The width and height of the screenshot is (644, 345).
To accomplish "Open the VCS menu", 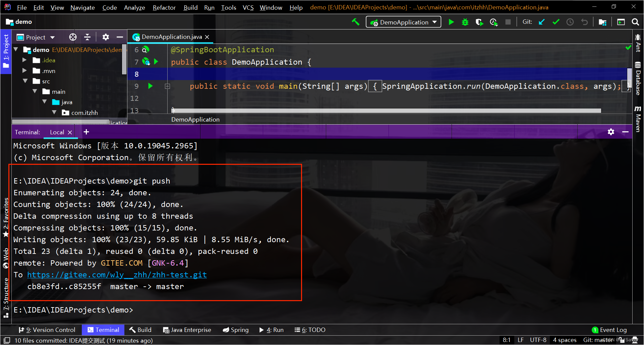I will [248, 7].
